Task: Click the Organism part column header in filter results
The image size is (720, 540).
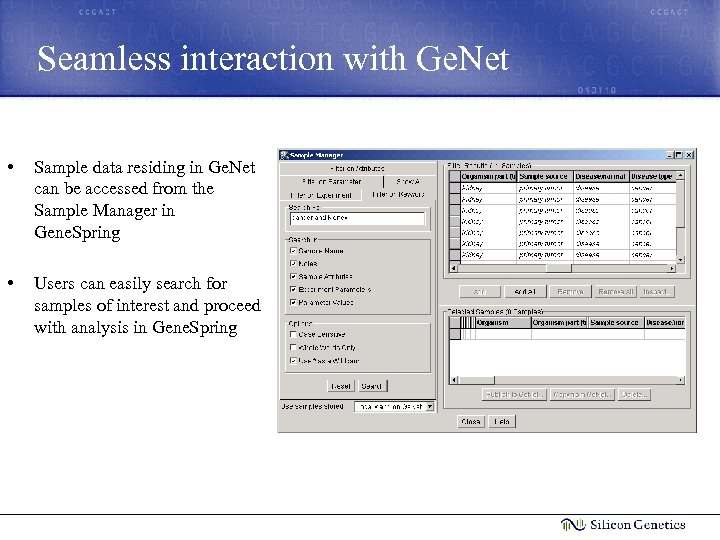Action: pyautogui.click(x=489, y=176)
